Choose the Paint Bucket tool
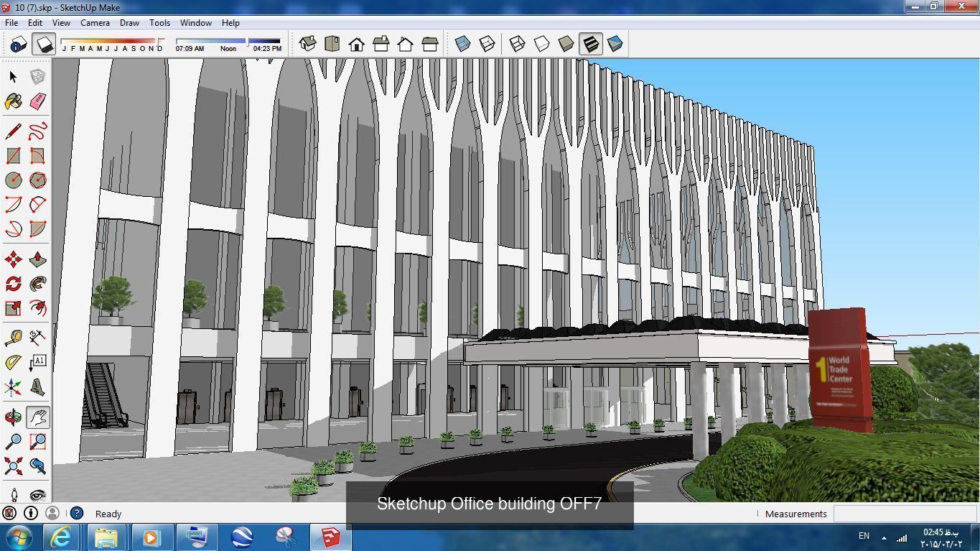 click(x=13, y=101)
